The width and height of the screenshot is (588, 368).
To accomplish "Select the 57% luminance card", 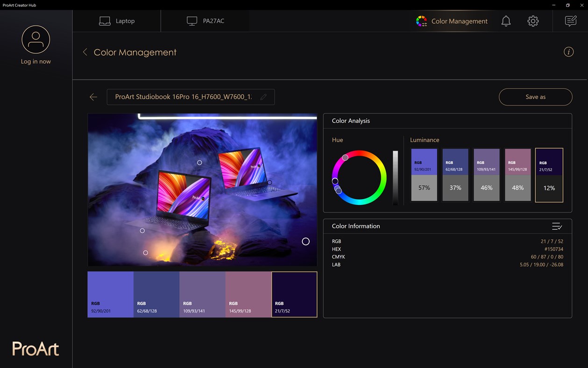I will tap(424, 175).
